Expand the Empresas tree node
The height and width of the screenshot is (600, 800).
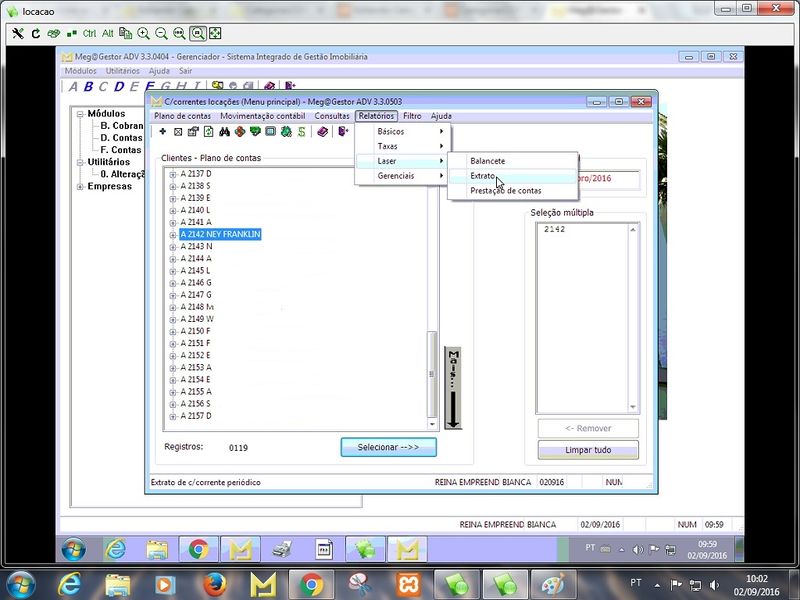[x=80, y=186]
